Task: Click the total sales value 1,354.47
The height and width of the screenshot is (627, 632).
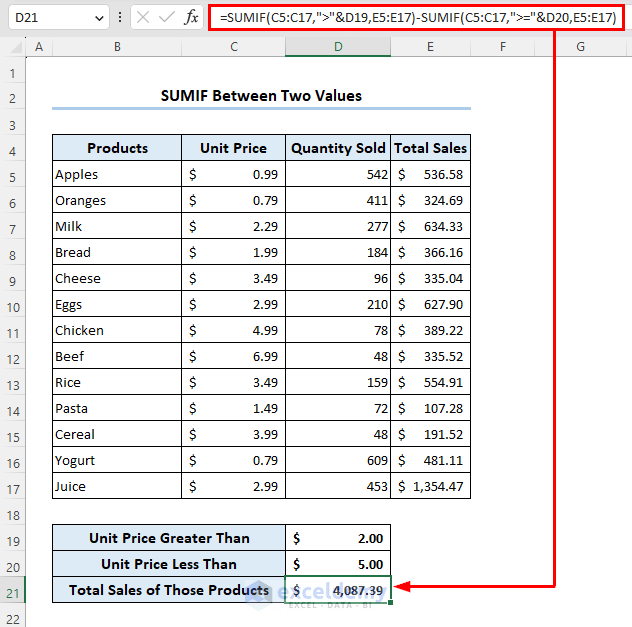Action: (430, 486)
